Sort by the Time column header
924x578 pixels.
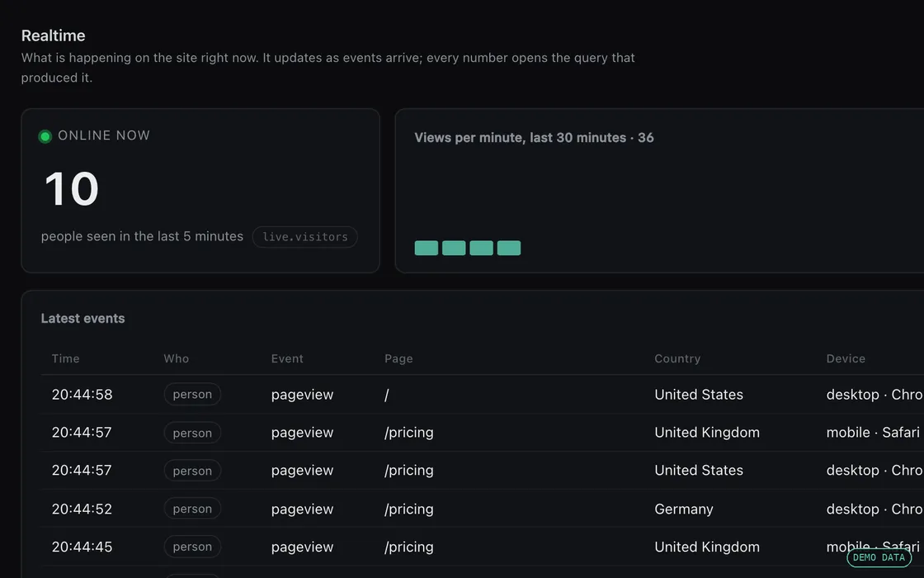click(x=65, y=358)
